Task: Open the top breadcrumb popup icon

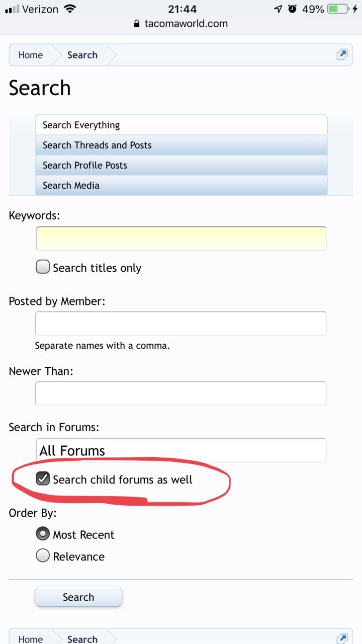Action: coord(342,55)
